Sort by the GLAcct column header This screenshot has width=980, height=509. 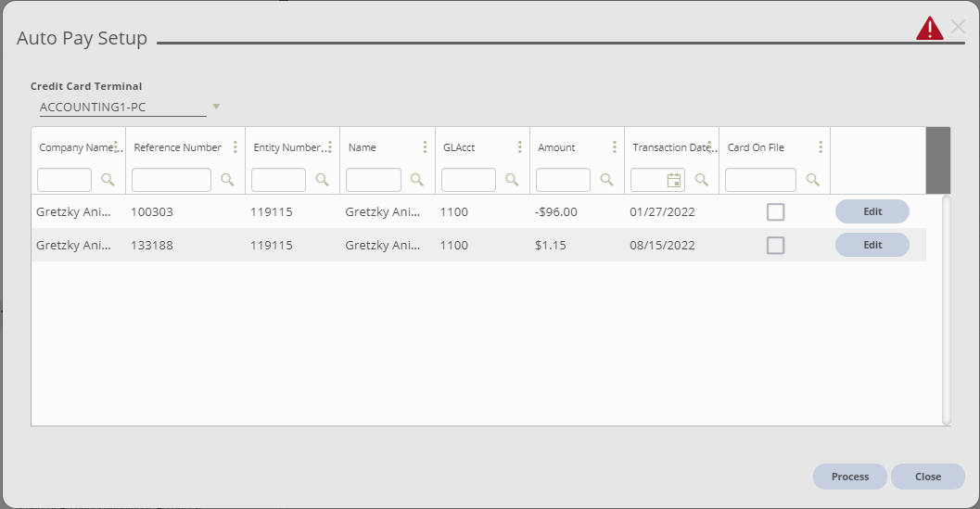[x=459, y=147]
